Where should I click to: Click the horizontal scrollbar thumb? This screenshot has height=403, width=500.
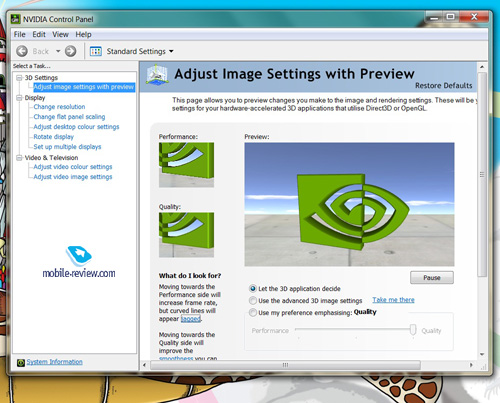[285, 365]
